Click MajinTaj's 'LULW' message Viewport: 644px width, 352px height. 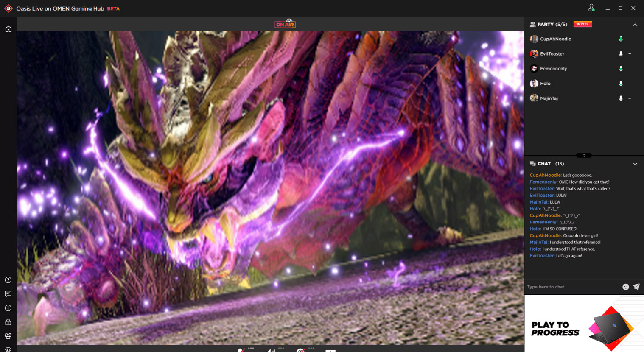click(x=555, y=202)
